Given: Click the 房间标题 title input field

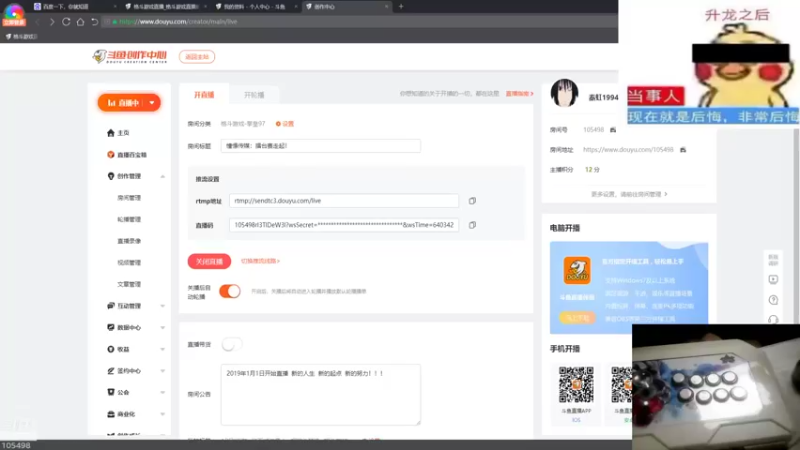Looking at the screenshot, I should (x=320, y=146).
